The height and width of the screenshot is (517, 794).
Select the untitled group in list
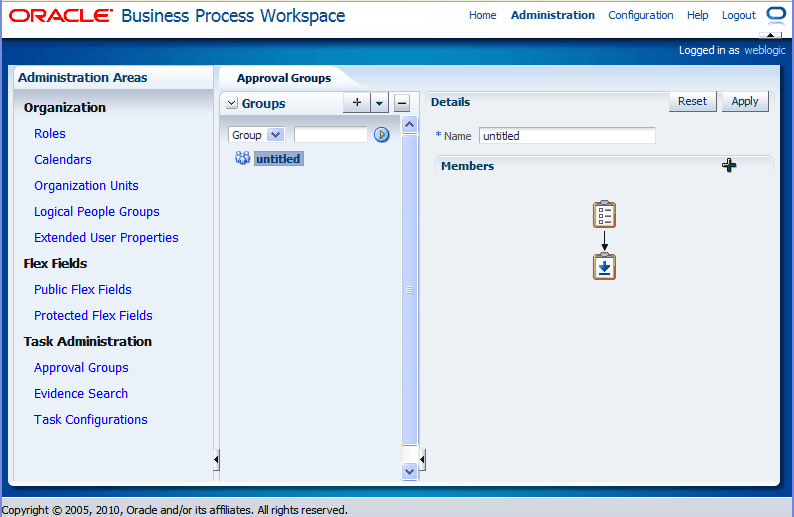(x=278, y=158)
